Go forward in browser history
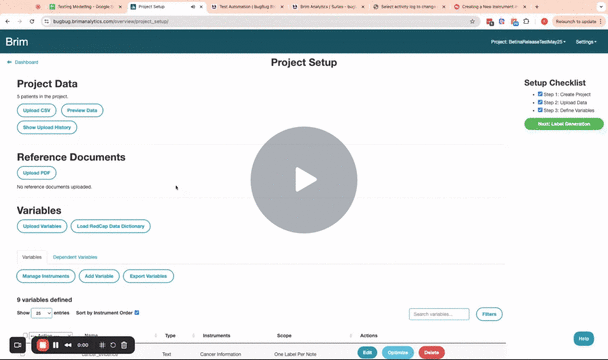608x360 pixels. 19,21
